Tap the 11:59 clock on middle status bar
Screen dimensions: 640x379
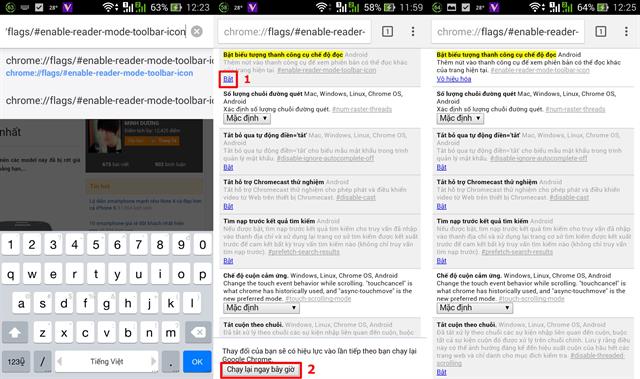click(411, 7)
